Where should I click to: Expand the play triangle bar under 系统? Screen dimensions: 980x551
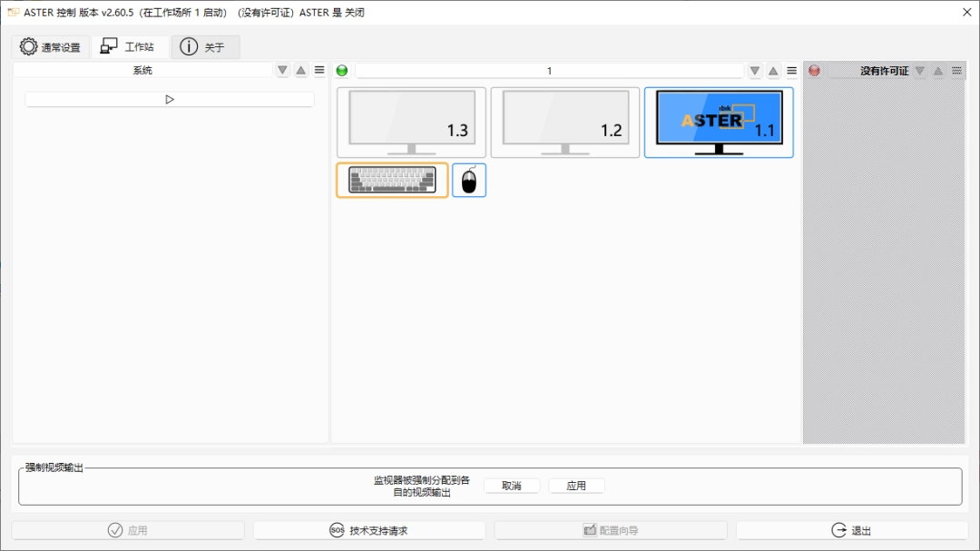[x=170, y=100]
